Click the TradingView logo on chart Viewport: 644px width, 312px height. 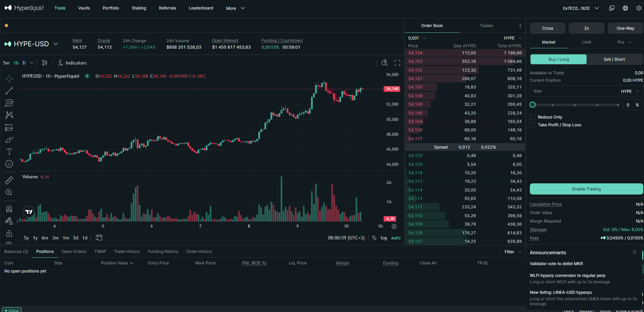pos(29,212)
